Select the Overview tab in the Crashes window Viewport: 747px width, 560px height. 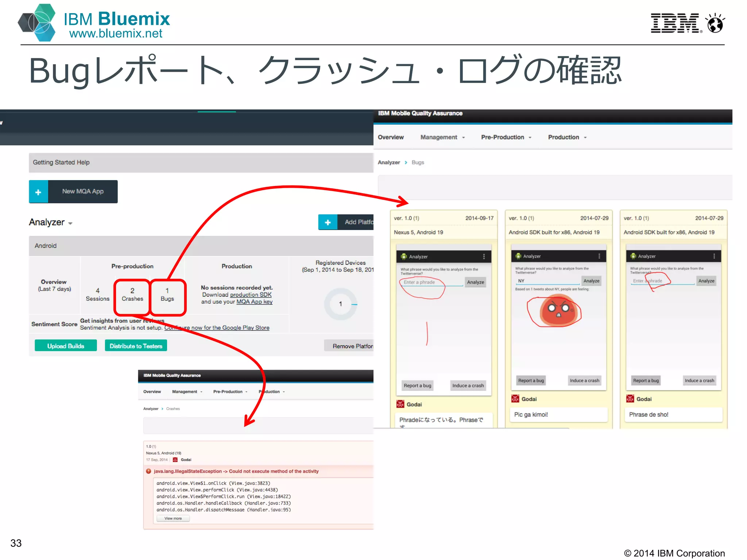pyautogui.click(x=152, y=392)
